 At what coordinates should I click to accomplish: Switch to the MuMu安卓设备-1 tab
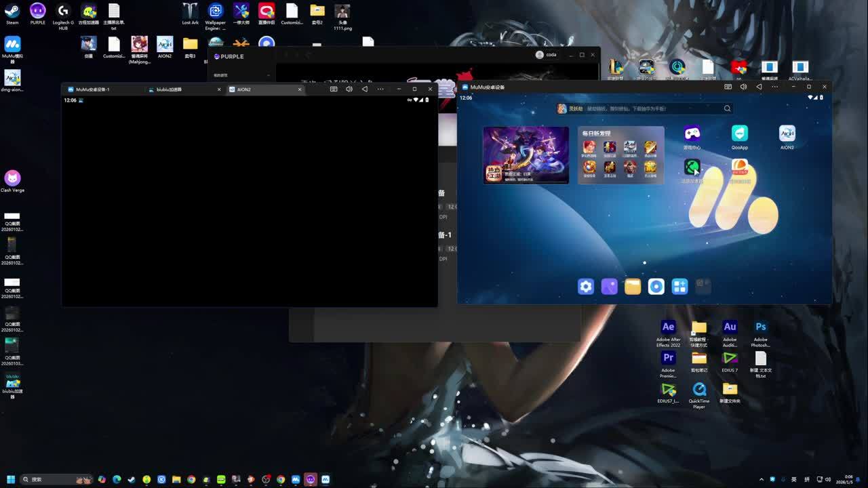pos(92,89)
